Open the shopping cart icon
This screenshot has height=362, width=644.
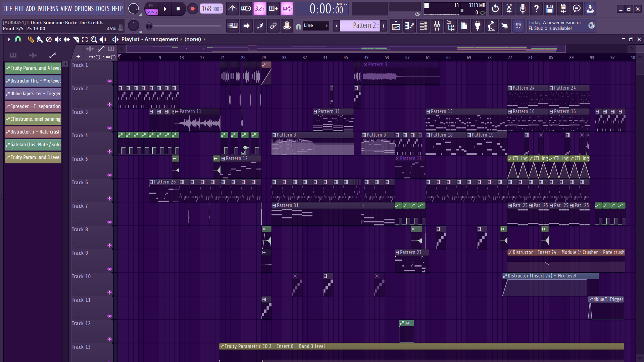pos(518,26)
